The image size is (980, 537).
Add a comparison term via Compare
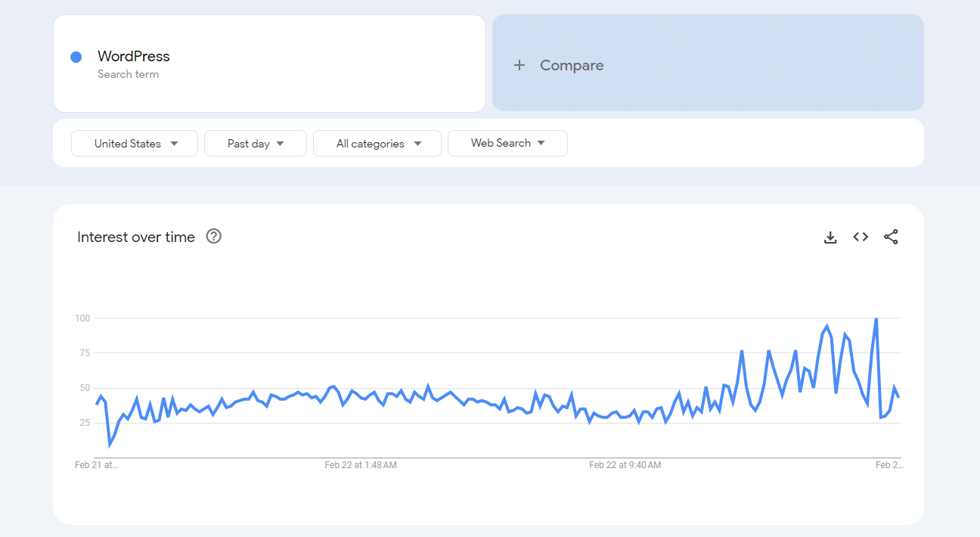pyautogui.click(x=708, y=63)
